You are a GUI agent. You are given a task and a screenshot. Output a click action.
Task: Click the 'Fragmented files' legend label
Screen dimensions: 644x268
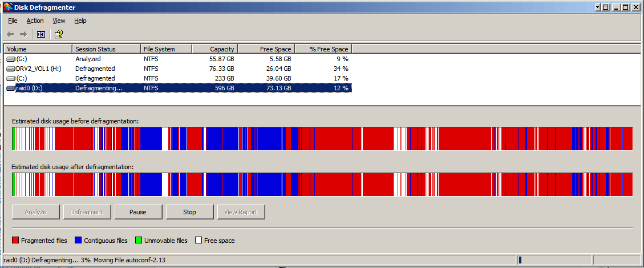[44, 241]
